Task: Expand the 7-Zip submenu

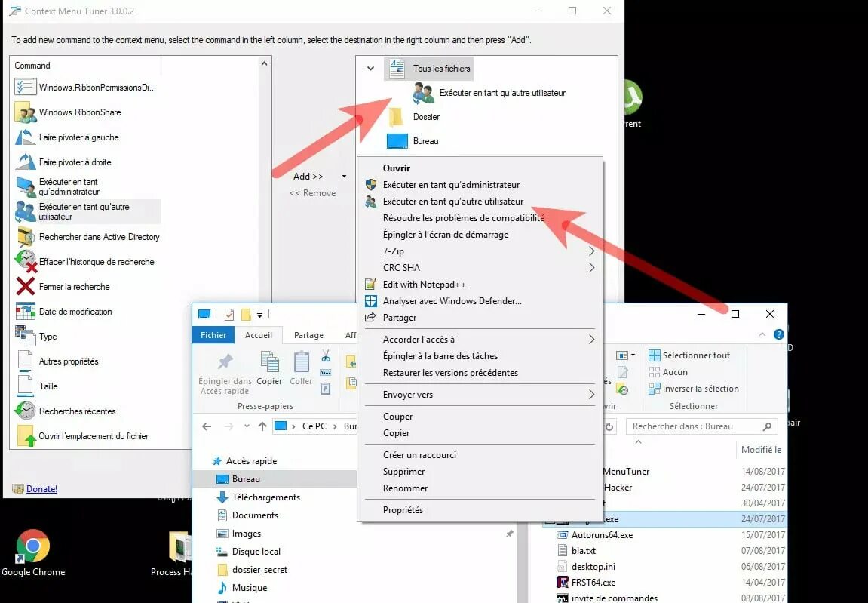Action: (591, 251)
